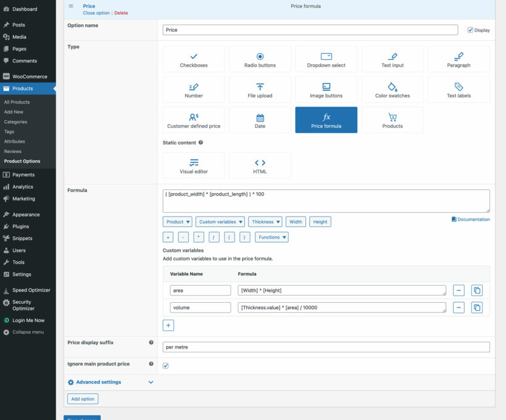Click the Add option button
This screenshot has width=506, height=420.
coord(83,399)
